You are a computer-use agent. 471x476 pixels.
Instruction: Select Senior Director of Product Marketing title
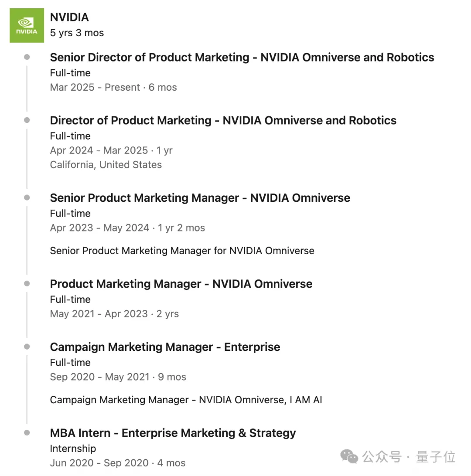[242, 58]
